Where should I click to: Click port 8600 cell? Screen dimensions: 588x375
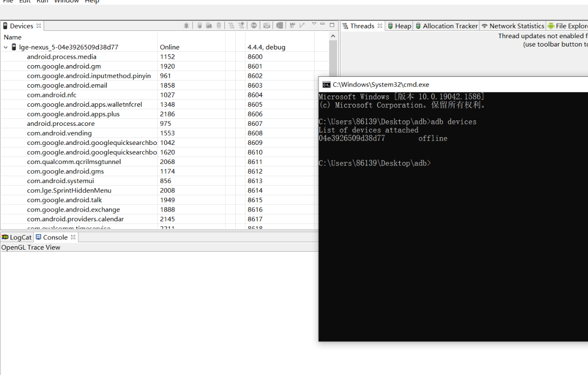pyautogui.click(x=255, y=57)
